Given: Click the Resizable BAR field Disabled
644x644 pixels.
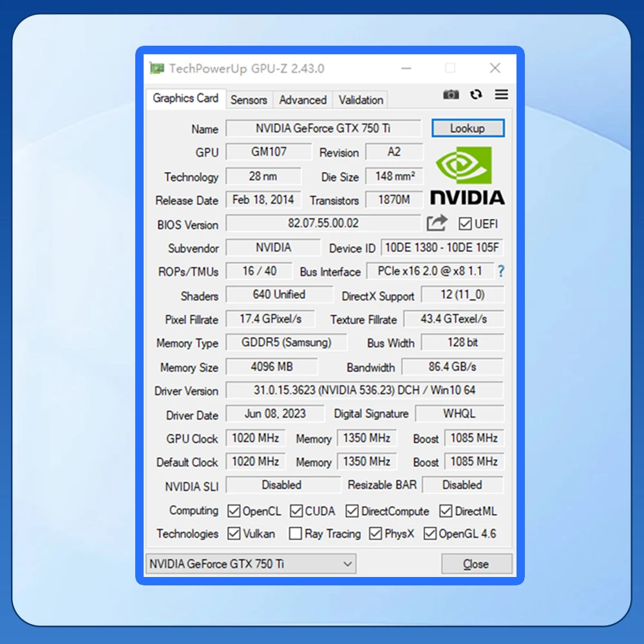Looking at the screenshot, I should click(x=463, y=485).
